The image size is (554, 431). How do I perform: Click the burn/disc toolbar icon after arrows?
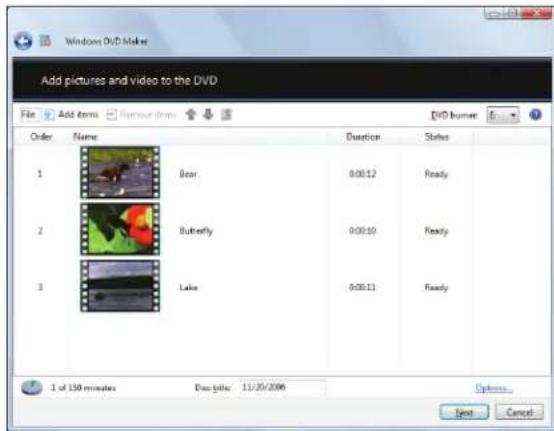[226, 114]
